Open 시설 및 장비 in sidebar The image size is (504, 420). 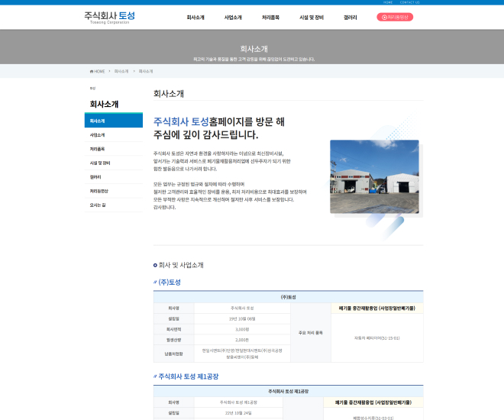100,163
